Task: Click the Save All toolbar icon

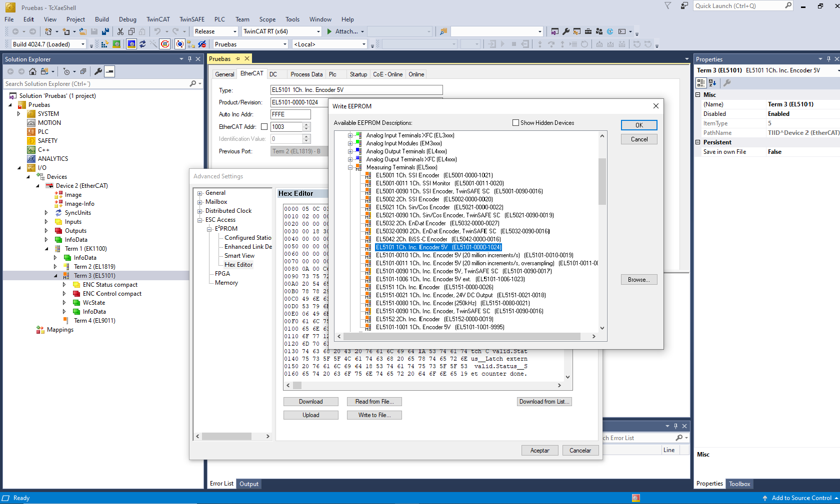Action: click(105, 31)
